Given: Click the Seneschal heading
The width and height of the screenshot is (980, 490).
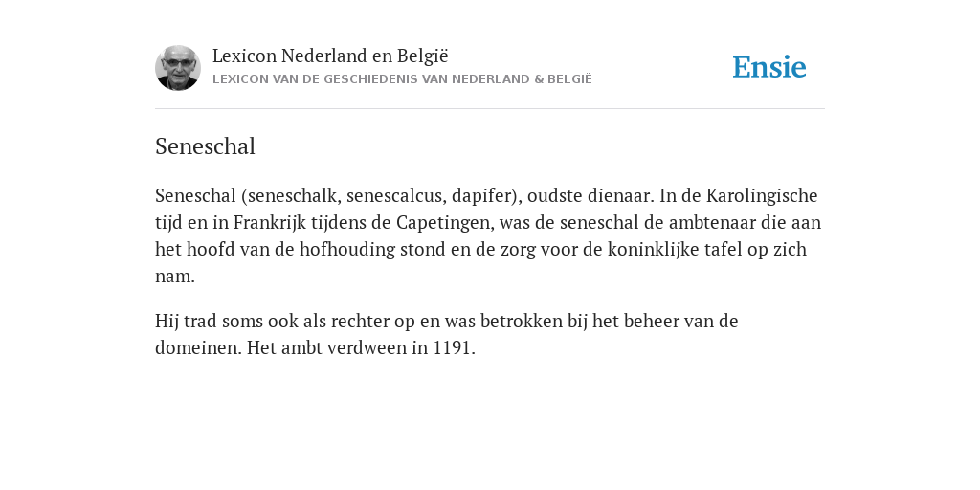Looking at the screenshot, I should [205, 146].
